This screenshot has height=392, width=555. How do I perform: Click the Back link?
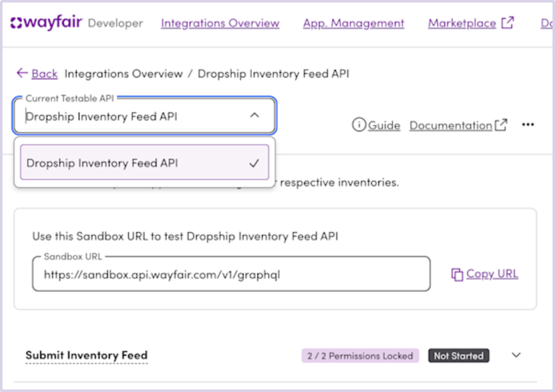pyautogui.click(x=45, y=74)
